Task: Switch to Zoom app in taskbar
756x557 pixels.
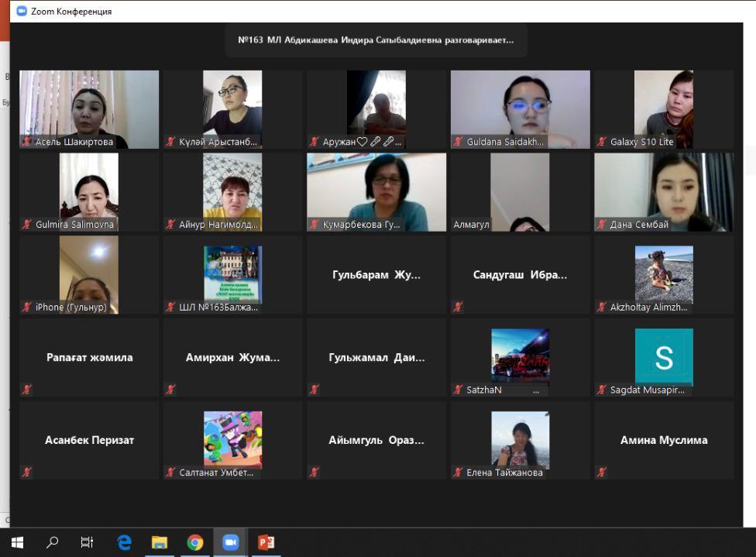Action: 230,542
